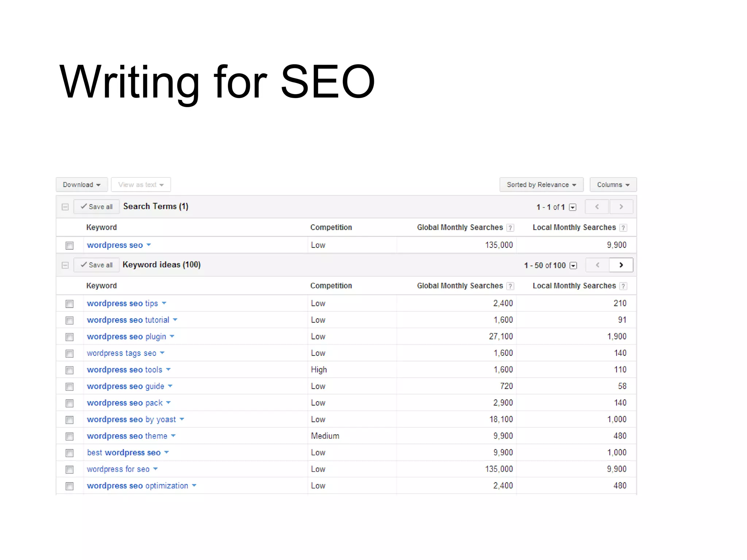Tick the checkbox for best wordpress seo
Viewport: 747px width, 560px height.
70,453
